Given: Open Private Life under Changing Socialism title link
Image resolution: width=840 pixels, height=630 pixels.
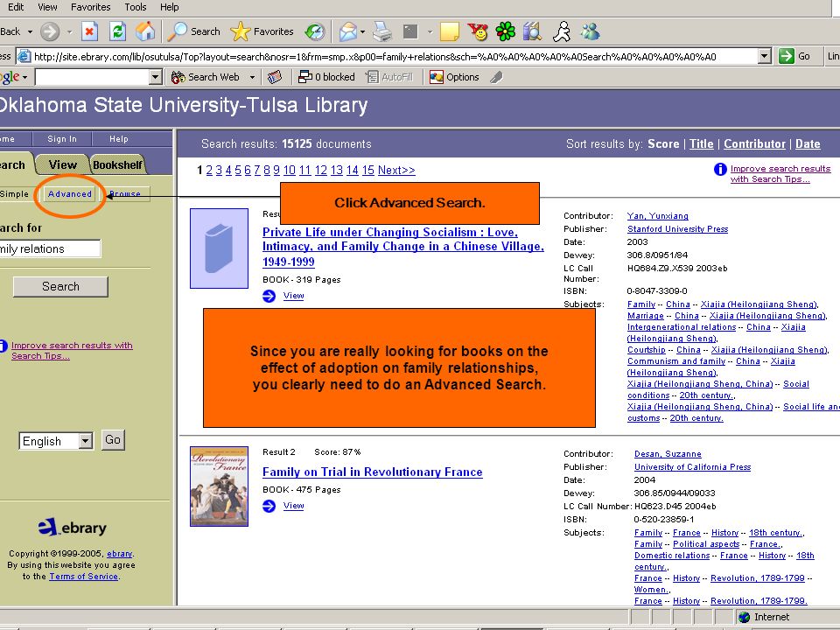Looking at the screenshot, I should point(402,247).
